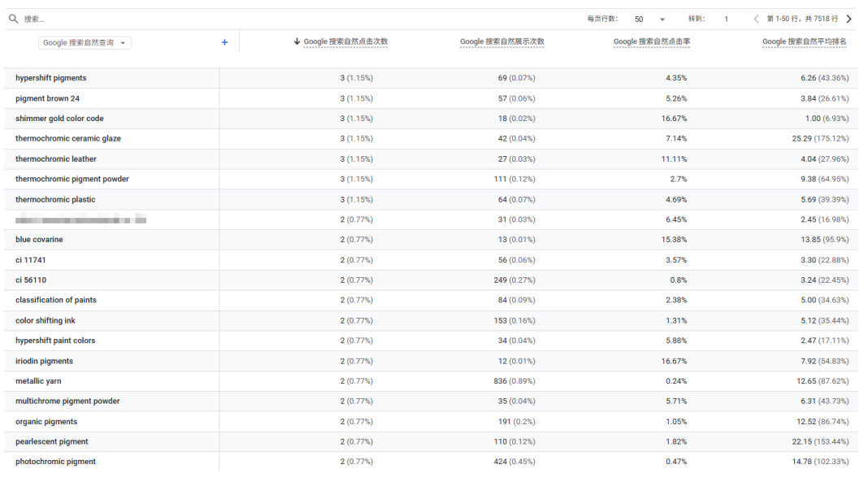The height and width of the screenshot is (482, 868).
Task: Expand the Google 搜索自然查询 dimension dropdown
Action: point(85,43)
